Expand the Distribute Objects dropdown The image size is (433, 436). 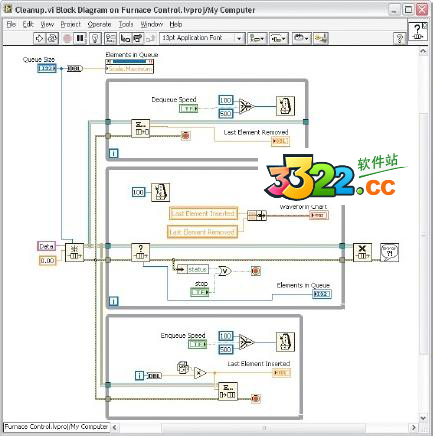pyautogui.click(x=278, y=38)
